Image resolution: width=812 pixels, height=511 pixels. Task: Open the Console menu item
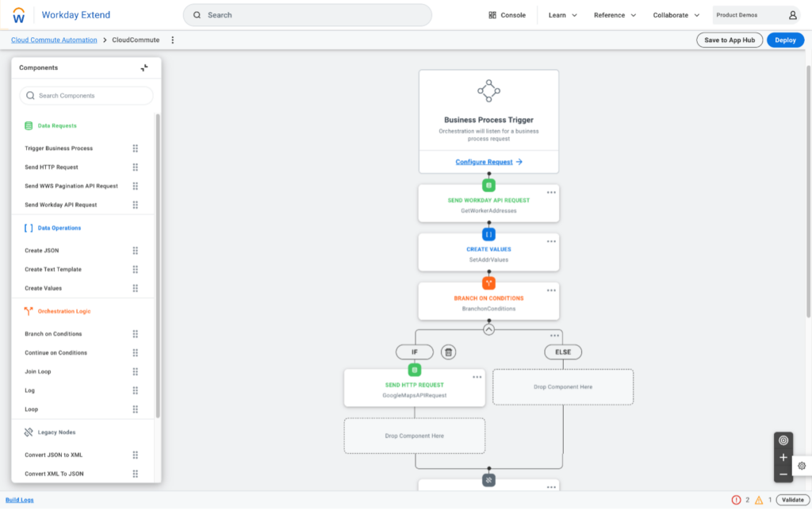click(x=507, y=15)
